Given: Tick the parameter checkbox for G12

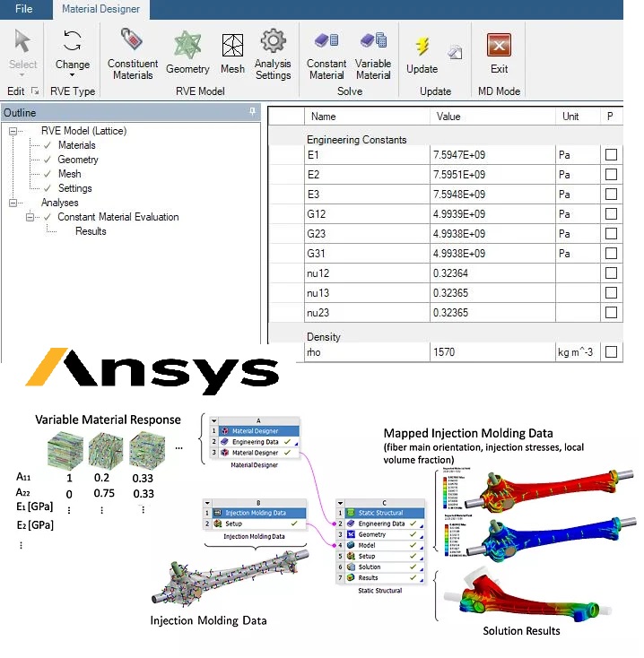Looking at the screenshot, I should click(611, 214).
